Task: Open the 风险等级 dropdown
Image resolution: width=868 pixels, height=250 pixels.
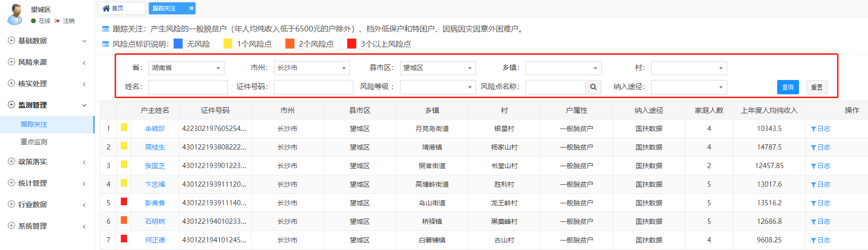Action: [438, 87]
